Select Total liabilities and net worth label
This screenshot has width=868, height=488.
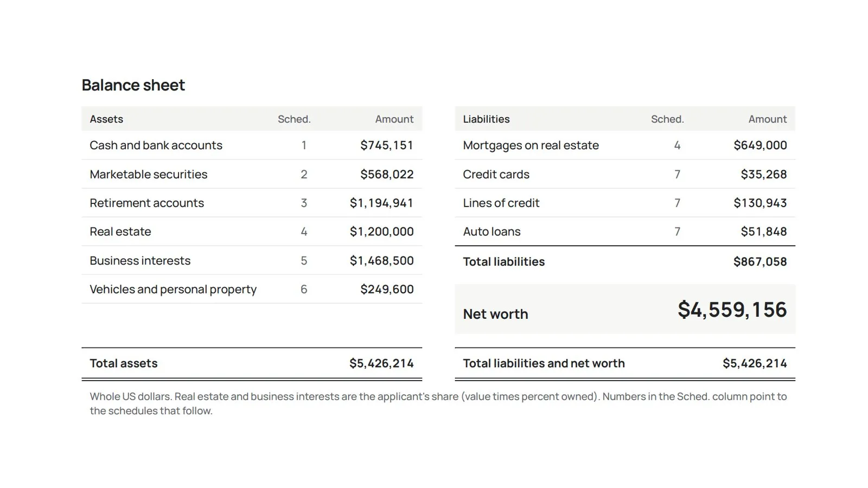tap(544, 363)
